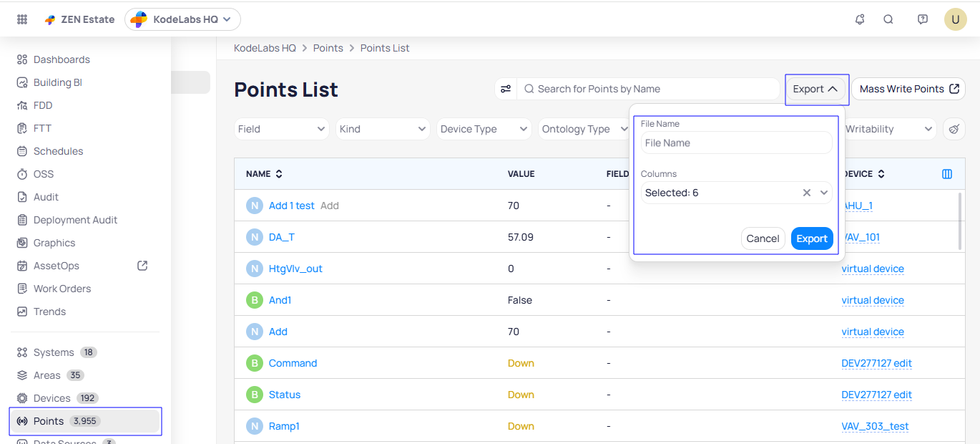Click the notifications bell icon
980x444 pixels.
coord(860,19)
